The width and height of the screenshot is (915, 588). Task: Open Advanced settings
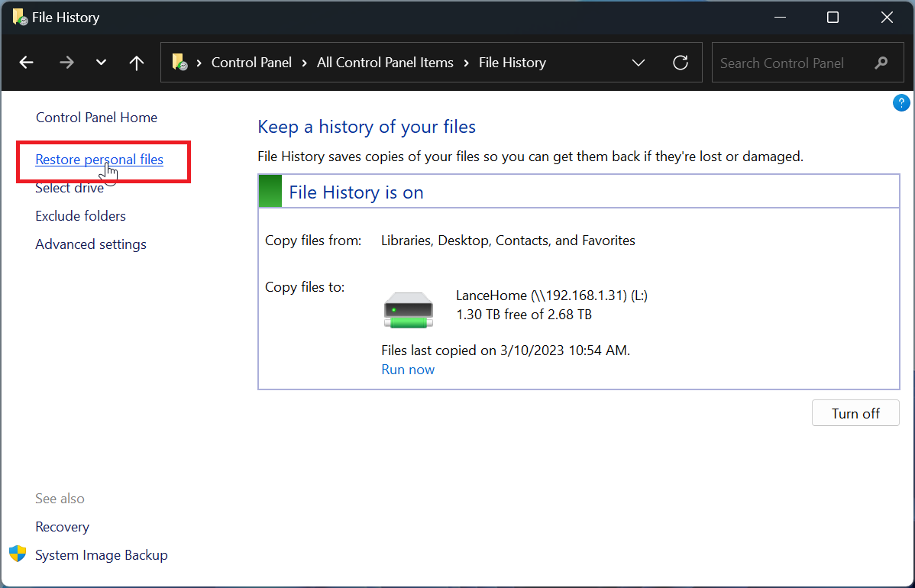(x=90, y=244)
